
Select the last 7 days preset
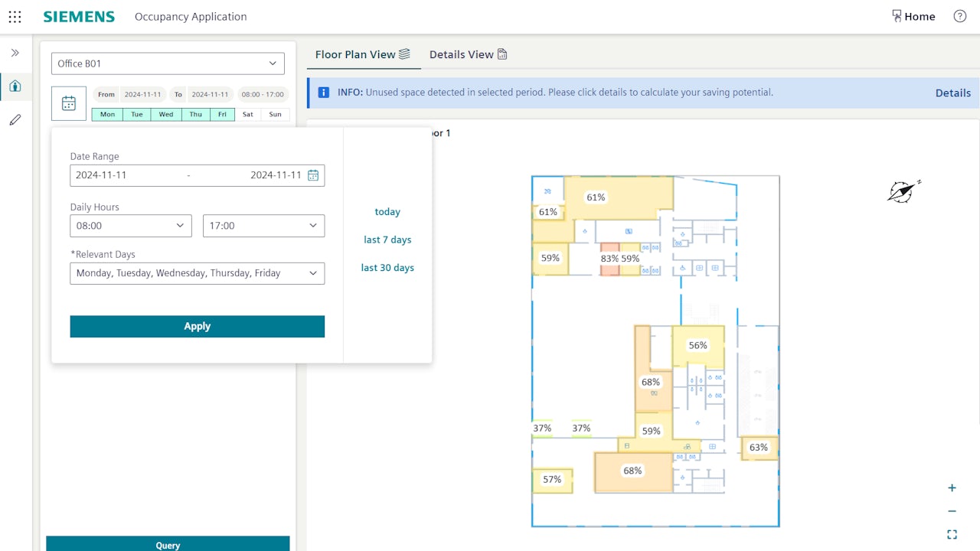point(387,240)
